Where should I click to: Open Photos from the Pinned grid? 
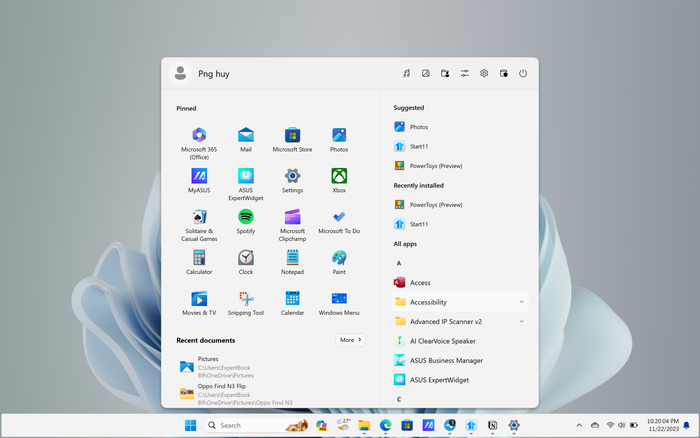339,140
